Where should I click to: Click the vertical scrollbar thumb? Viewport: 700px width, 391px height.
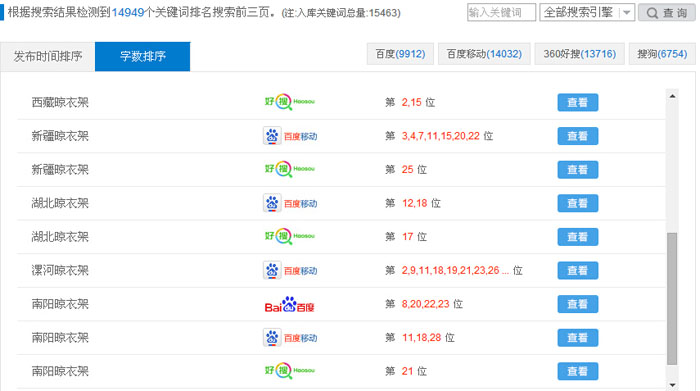pyautogui.click(x=672, y=299)
